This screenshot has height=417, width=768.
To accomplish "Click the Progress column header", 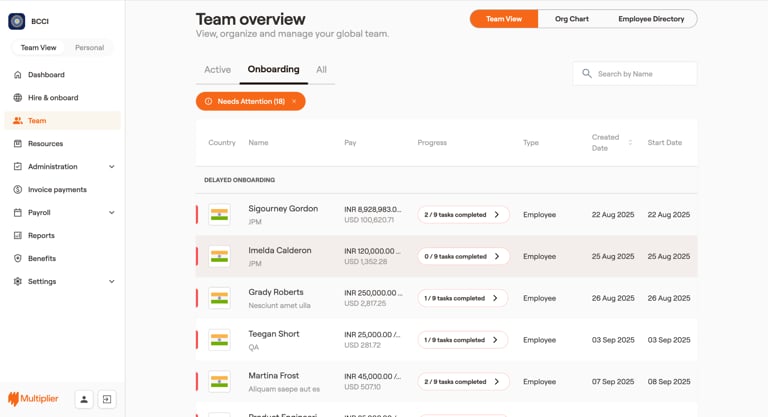I will pos(432,143).
